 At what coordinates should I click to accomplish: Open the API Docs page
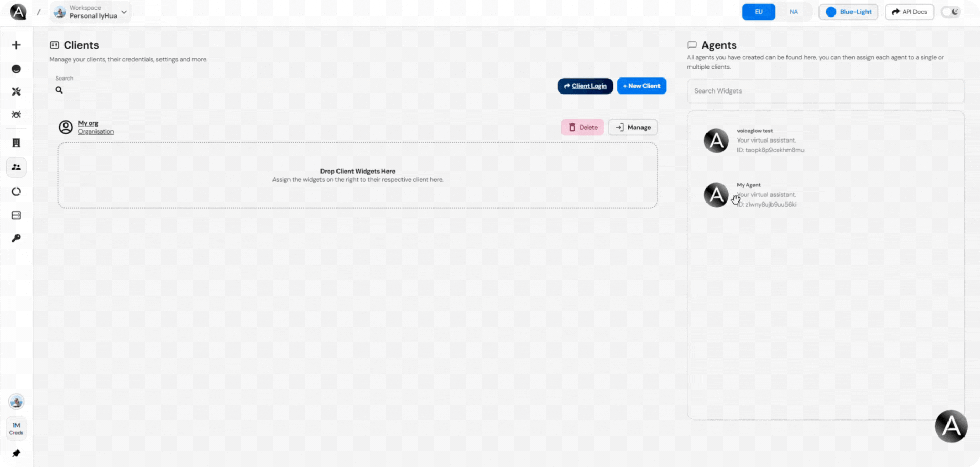click(x=909, y=11)
